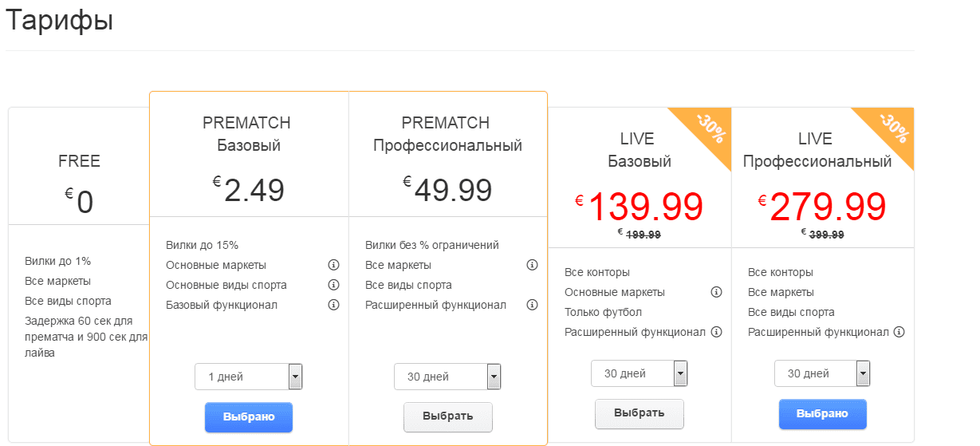This screenshot has height=446, width=980.
Task: Click info icon for PREMATCH Профессиональный 'Расширенный функционал'
Action: coord(532,305)
